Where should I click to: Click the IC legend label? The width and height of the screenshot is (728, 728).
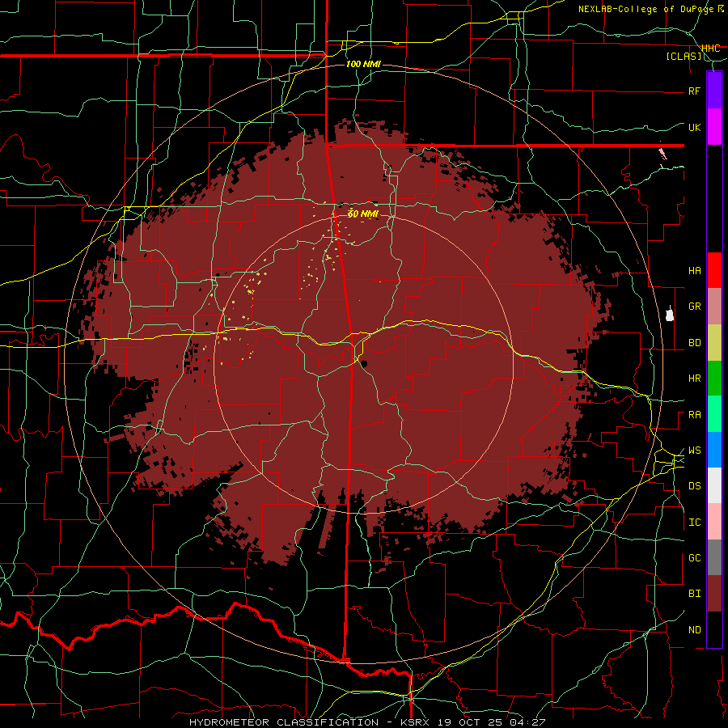tap(694, 523)
